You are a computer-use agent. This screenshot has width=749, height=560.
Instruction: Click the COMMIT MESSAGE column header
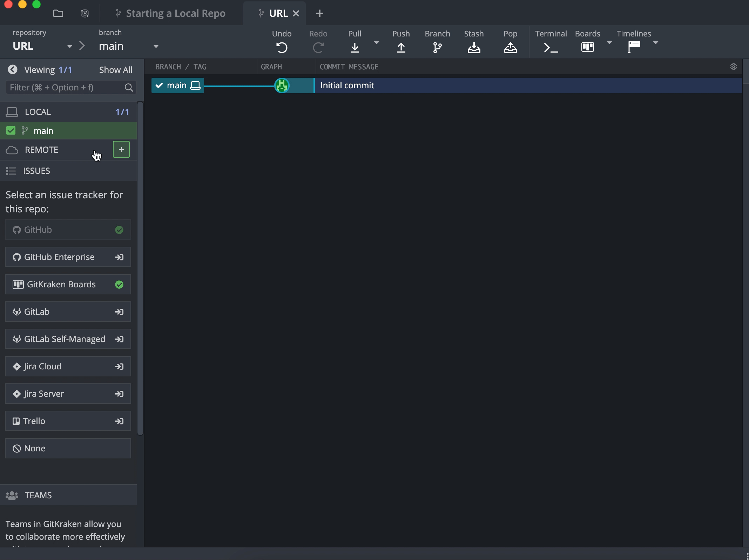click(x=349, y=67)
